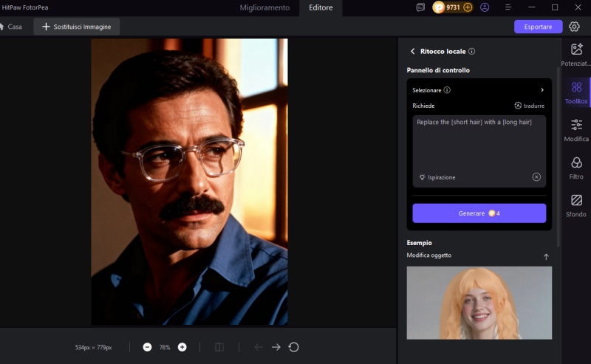
Task: Open the hamburger menu in title bar
Action: (x=508, y=7)
